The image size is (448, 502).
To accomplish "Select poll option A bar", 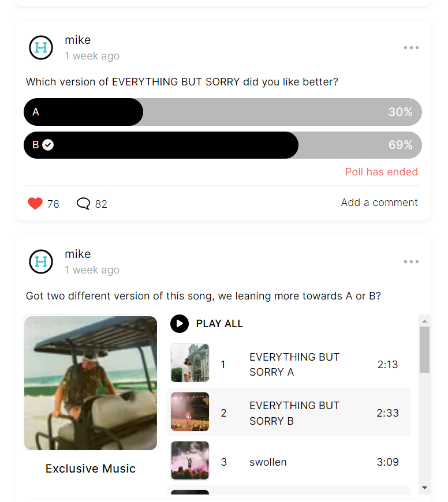I will (223, 112).
